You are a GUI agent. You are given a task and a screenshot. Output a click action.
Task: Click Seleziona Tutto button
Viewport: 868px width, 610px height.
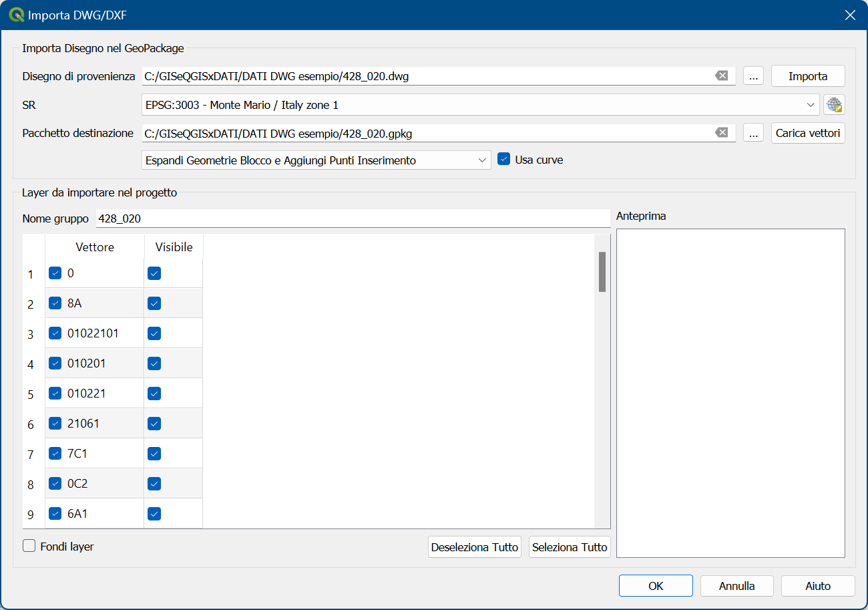570,547
